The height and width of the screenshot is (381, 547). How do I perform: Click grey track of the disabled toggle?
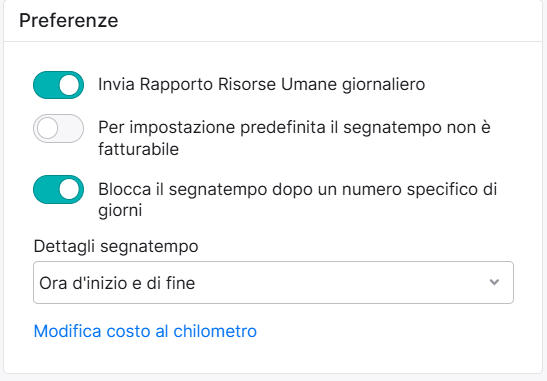pos(71,128)
